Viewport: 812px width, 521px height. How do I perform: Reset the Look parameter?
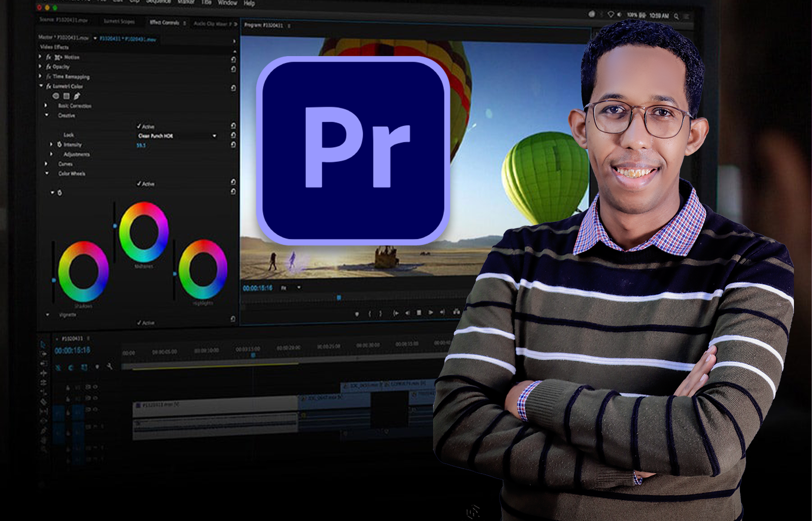233,135
